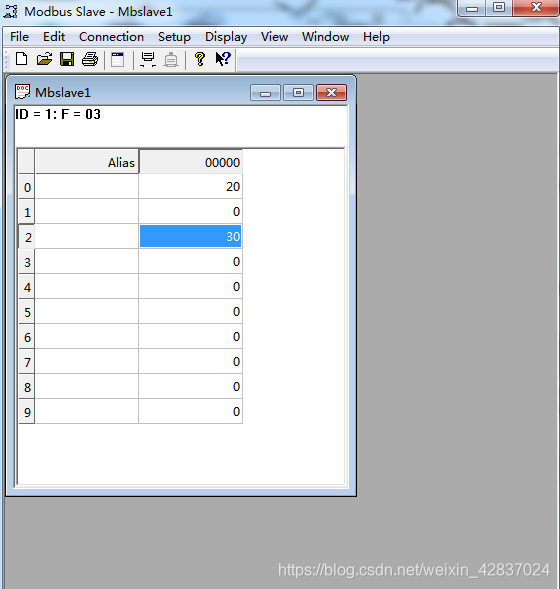
Task: Save with the floppy disk icon
Action: (67, 59)
